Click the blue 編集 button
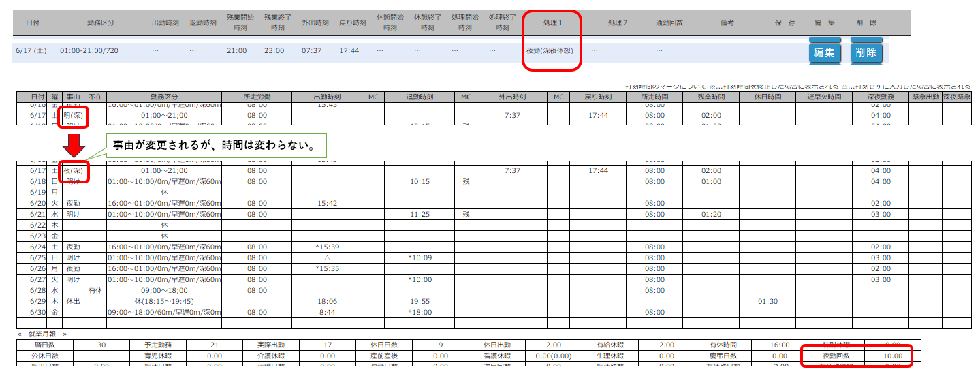 [x=825, y=52]
